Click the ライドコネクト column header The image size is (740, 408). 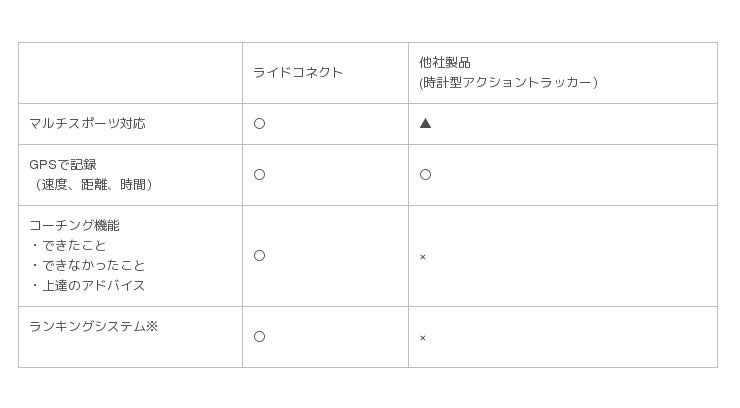coord(298,73)
